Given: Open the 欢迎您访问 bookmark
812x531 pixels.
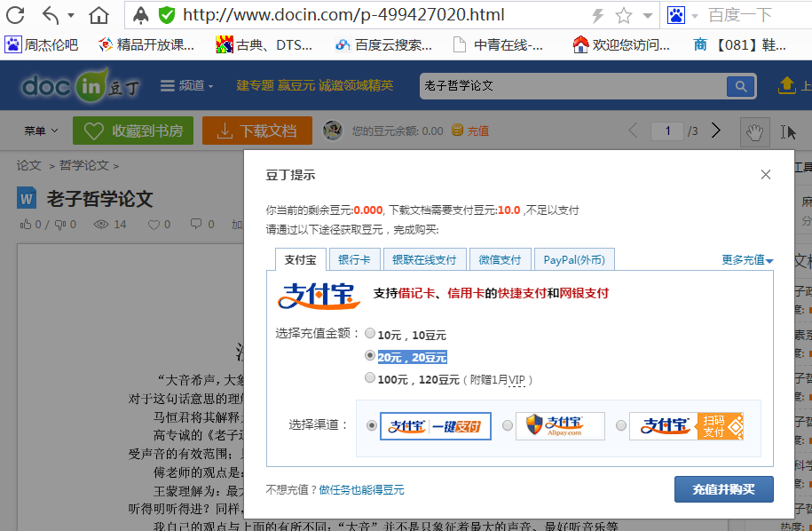Looking at the screenshot, I should pos(621,45).
